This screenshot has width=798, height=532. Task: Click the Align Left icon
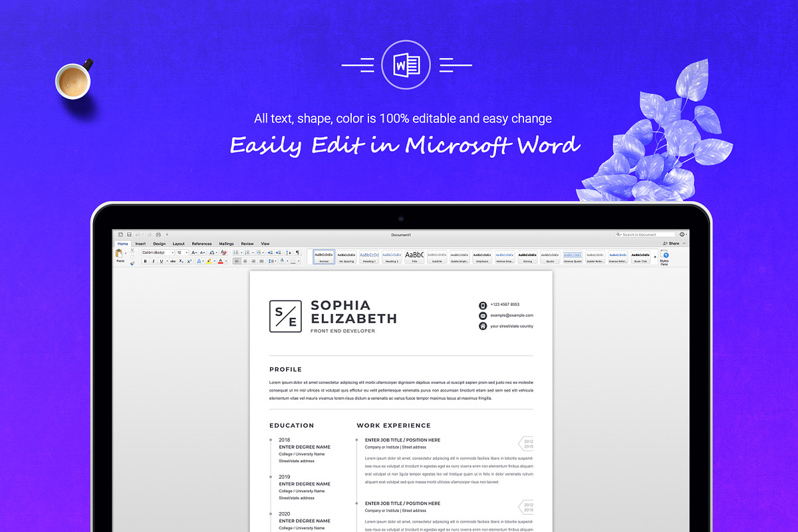(237, 261)
